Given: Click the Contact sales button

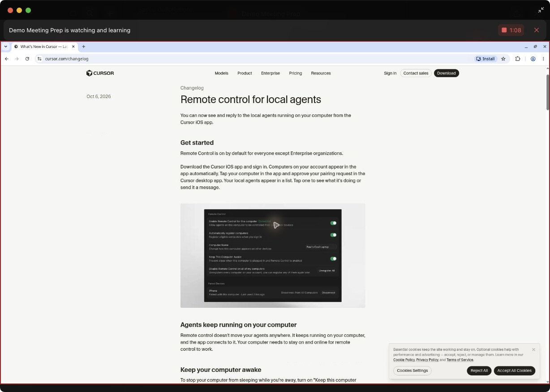Looking at the screenshot, I should tap(416, 73).
